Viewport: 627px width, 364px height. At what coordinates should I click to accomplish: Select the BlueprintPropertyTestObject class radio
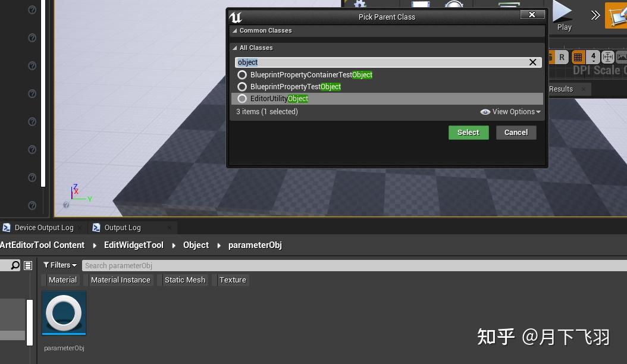[x=242, y=86]
